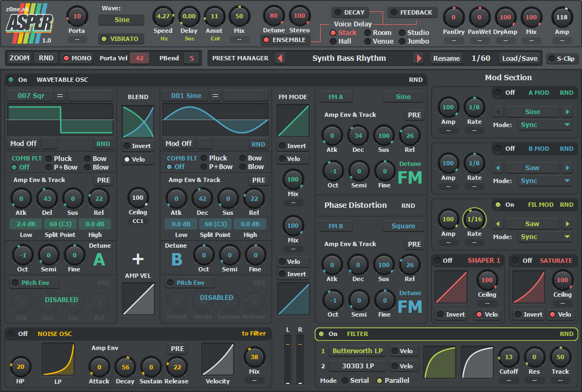The image size is (582, 392).
Task: Open the 001 Sine wavetable selector
Action: pyautogui.click(x=185, y=96)
